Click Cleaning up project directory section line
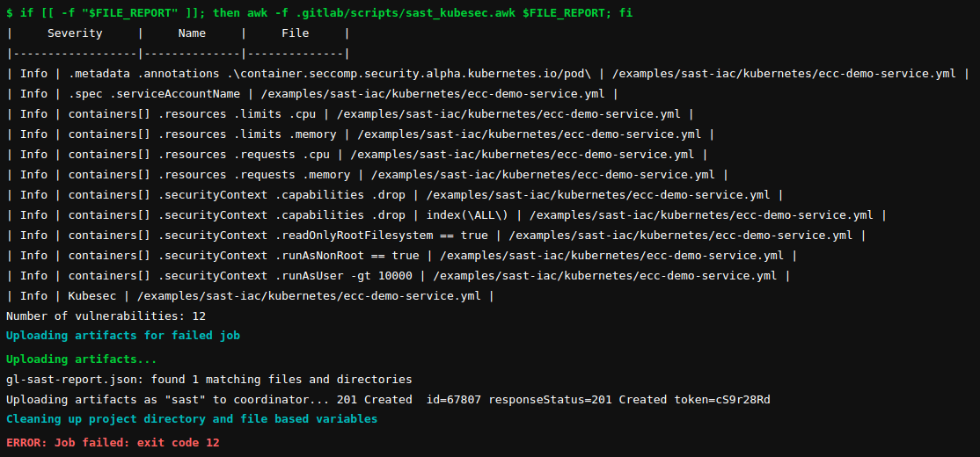Screen dimensions: 980x457 [x=192, y=419]
